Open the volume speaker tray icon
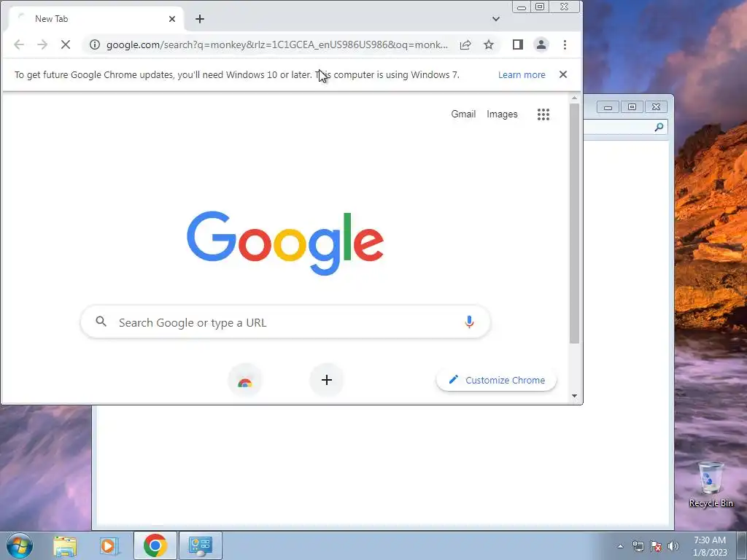Viewport: 747px width, 560px height. tap(673, 546)
